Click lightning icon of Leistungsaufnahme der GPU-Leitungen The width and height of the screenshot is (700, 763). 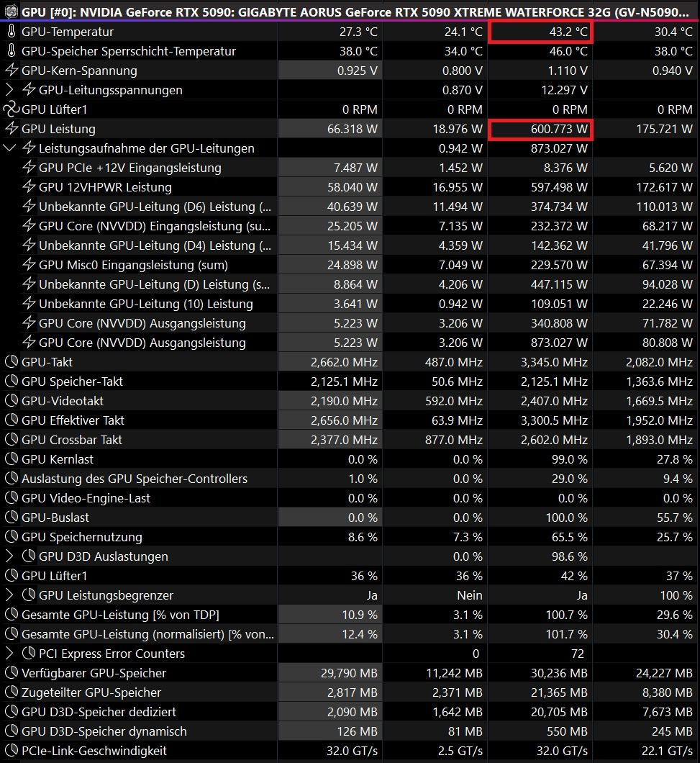click(x=29, y=148)
